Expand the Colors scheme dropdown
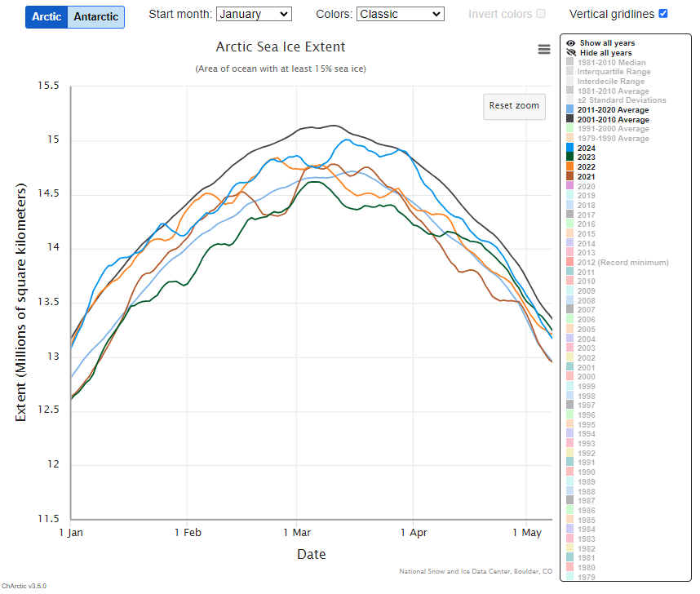The width and height of the screenshot is (700, 594). pyautogui.click(x=400, y=14)
